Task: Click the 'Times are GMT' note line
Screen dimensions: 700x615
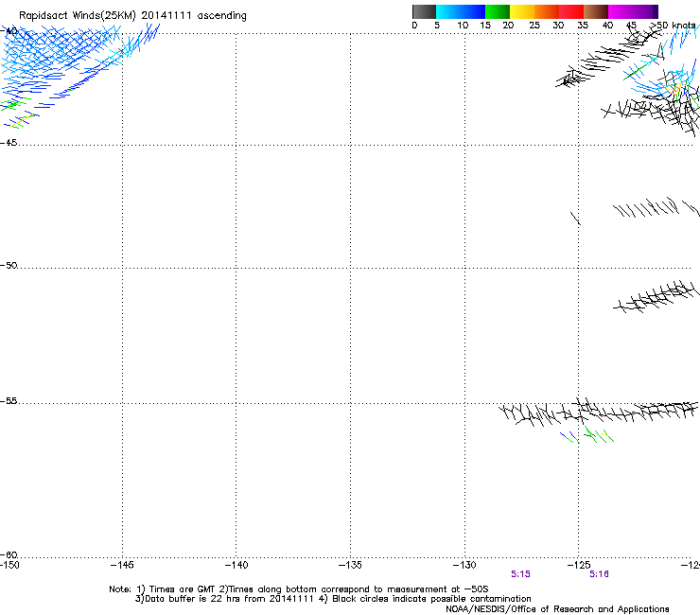Action: 299,589
